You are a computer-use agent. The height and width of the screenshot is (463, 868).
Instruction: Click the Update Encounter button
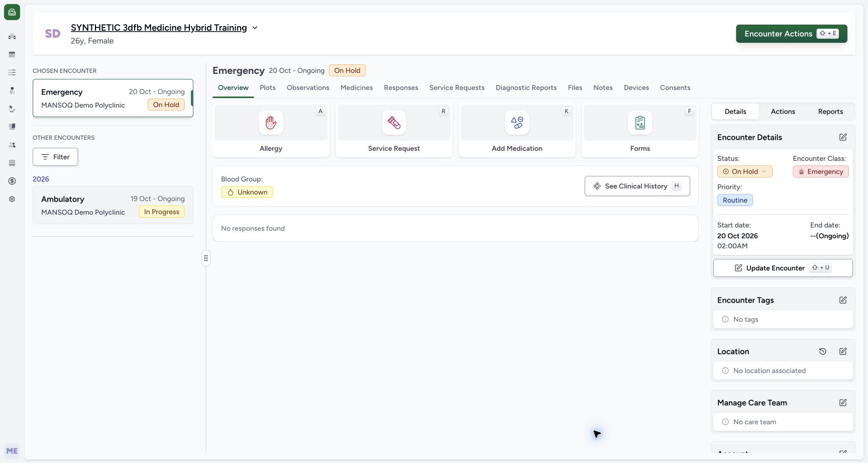tap(783, 268)
